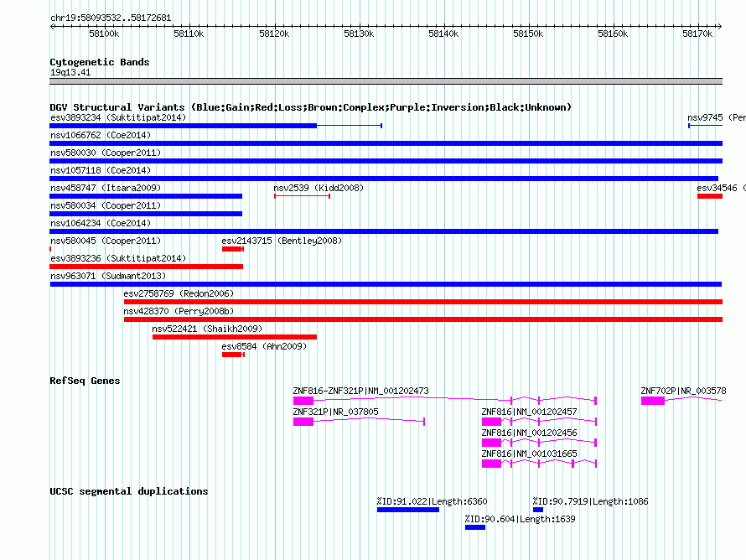Screen dimensions: 746x560
Task: Open ZNF816-ZNF321P|NM_001202473 gene label
Action: 360,391
